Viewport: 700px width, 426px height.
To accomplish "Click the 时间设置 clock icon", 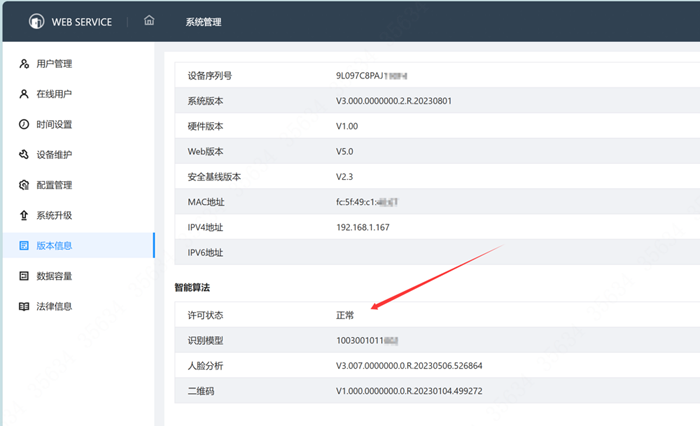I will pos(24,124).
